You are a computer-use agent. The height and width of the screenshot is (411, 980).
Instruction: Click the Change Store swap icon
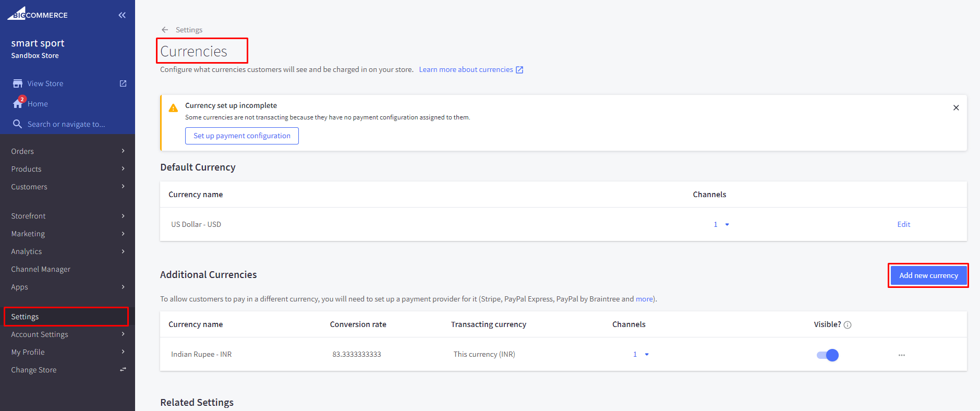coord(123,369)
